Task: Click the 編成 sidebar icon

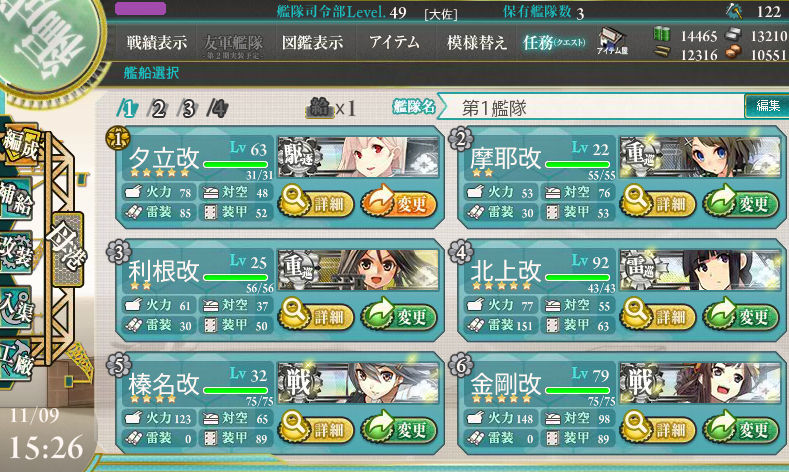Action: coord(20,145)
